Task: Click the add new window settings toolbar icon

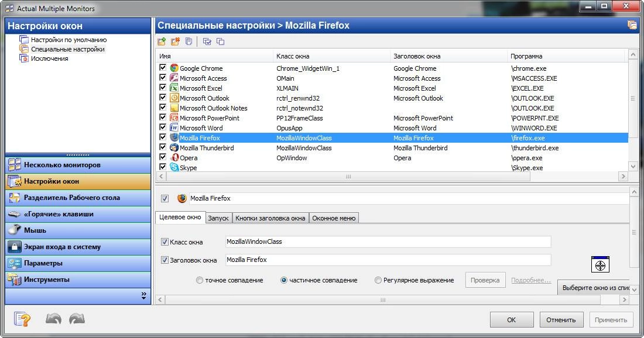Action: pos(162,42)
